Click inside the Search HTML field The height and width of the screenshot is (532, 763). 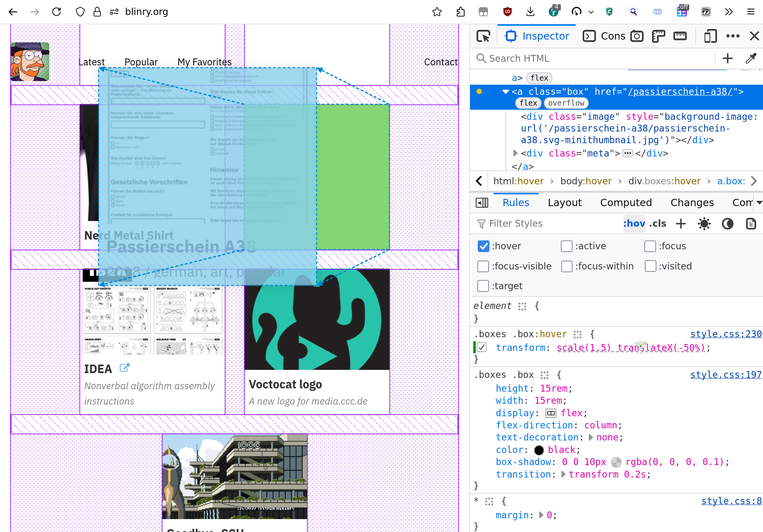565,58
